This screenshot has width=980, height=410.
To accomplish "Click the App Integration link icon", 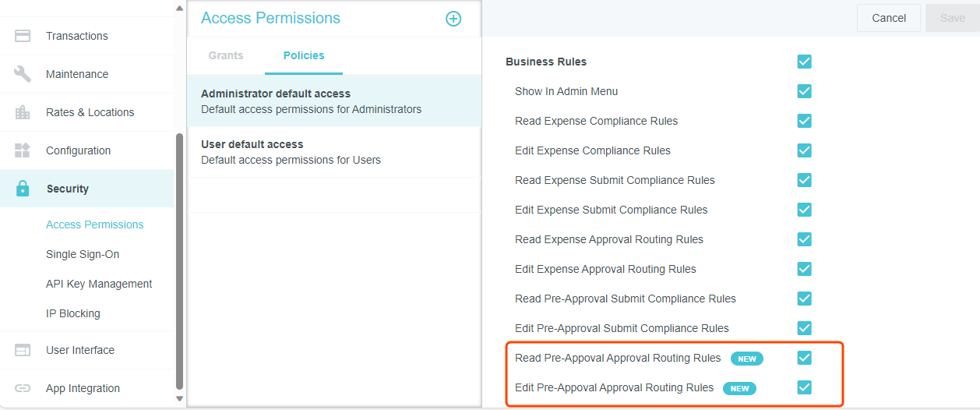I will tap(23, 388).
